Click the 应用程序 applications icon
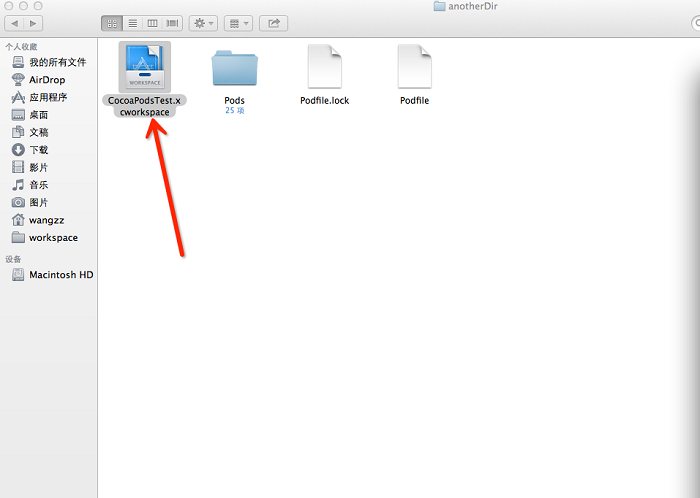700x498 pixels. click(x=18, y=97)
